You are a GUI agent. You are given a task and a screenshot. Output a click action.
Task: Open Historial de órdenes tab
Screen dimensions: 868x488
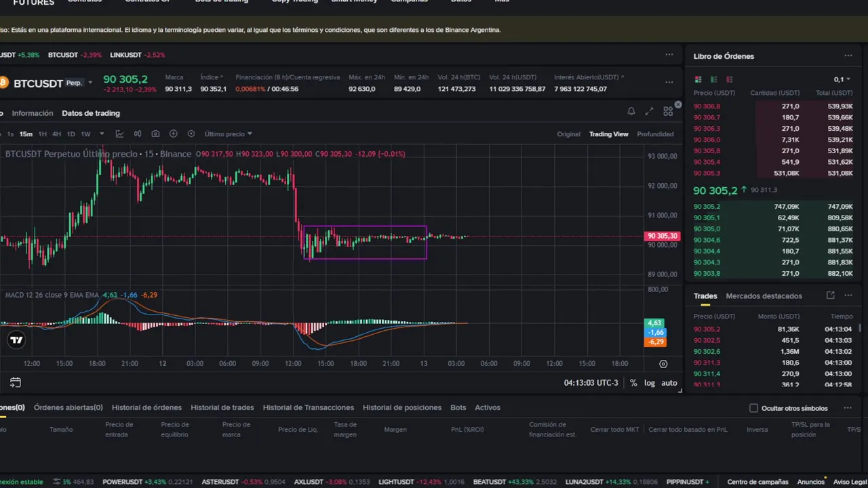pyautogui.click(x=146, y=407)
